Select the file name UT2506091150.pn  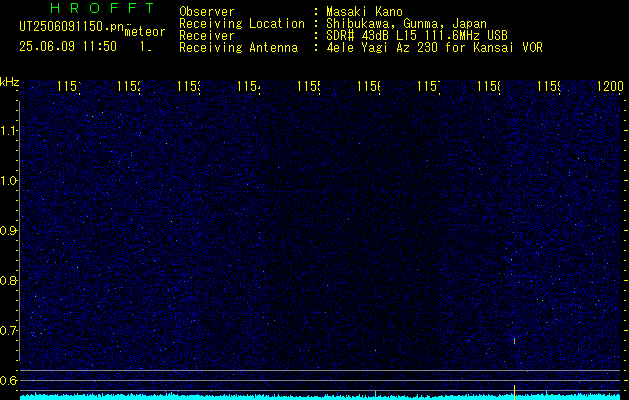pos(72,26)
